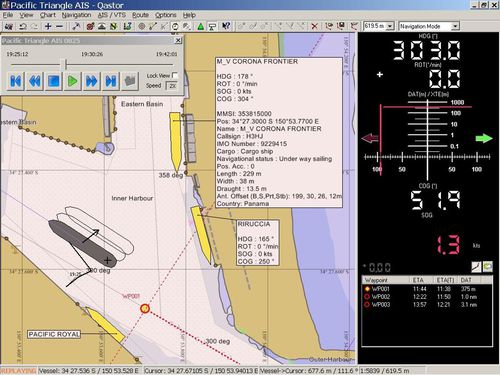Open the Navigation Mode dropdown

click(x=455, y=26)
